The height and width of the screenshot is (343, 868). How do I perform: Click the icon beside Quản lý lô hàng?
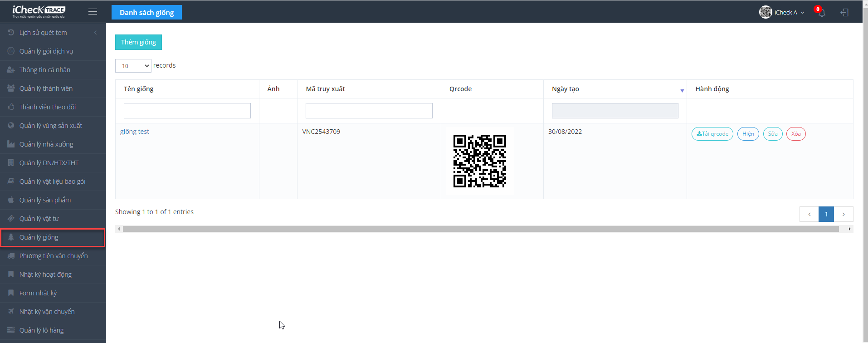[x=11, y=330]
